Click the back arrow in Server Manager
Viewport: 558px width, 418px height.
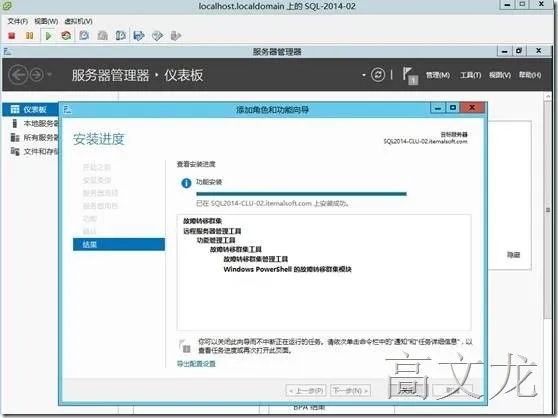coord(18,75)
